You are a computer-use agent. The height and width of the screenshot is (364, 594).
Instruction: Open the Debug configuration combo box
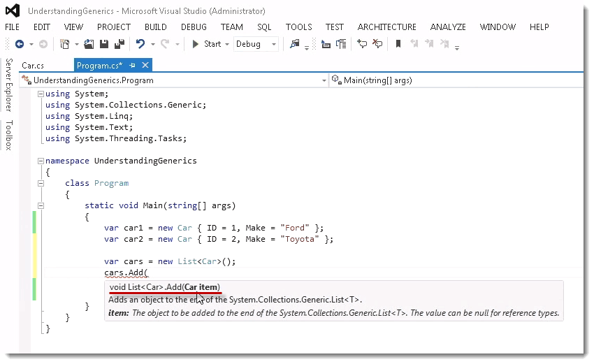(x=256, y=44)
